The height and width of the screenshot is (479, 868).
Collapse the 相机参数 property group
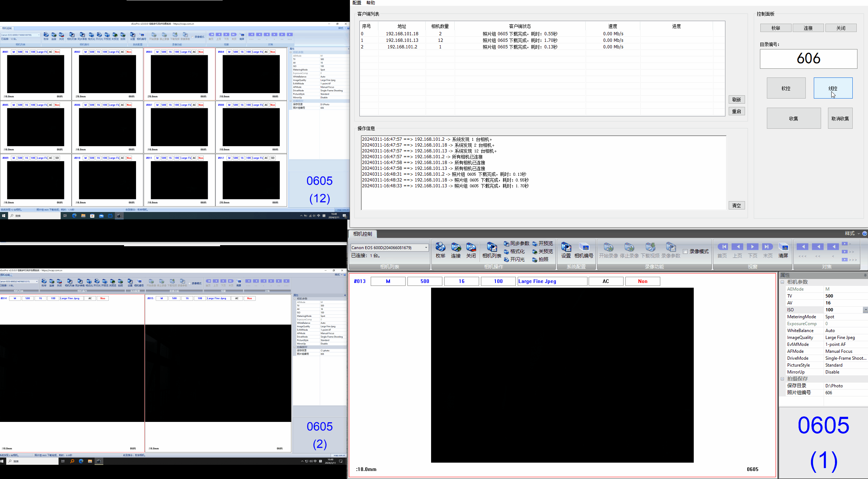(x=782, y=282)
